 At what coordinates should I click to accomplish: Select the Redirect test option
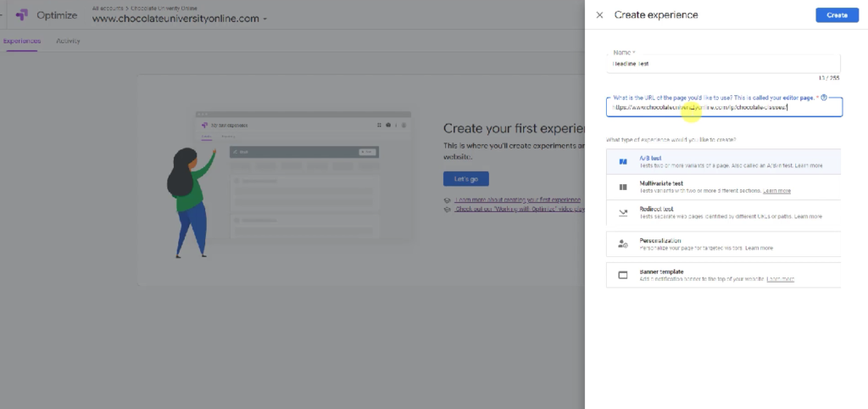pos(723,212)
